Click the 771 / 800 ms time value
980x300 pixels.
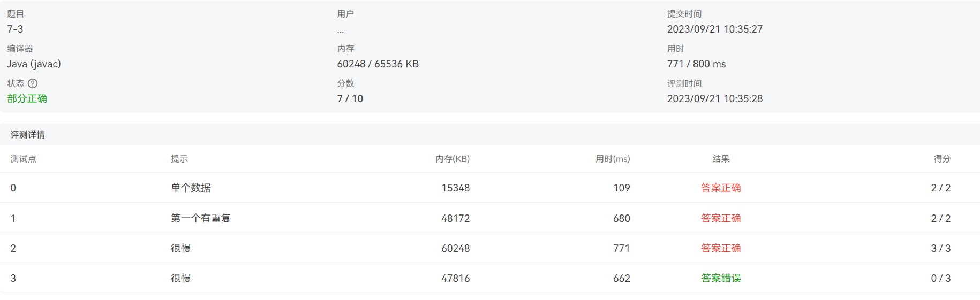point(696,64)
